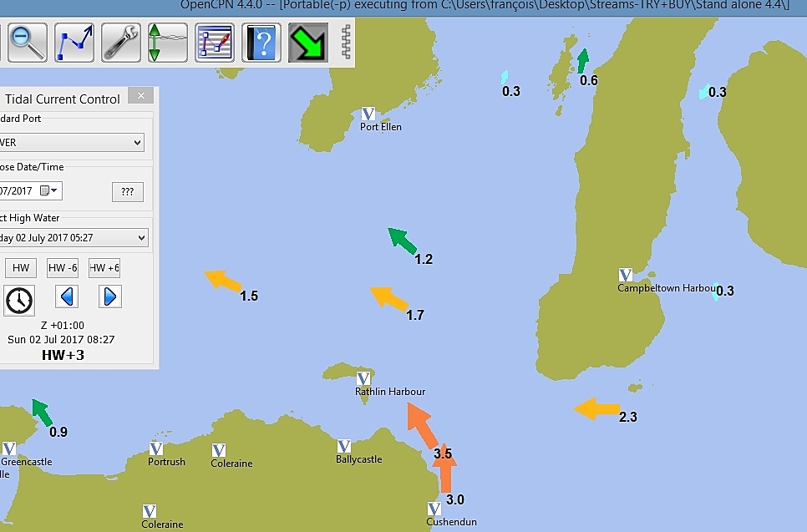The height and width of the screenshot is (532, 807).
Task: Click the lower Coleraine tide station marker
Action: [150, 511]
